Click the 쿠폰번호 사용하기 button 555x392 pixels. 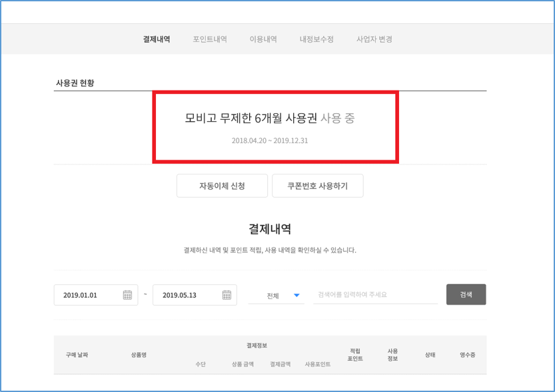pyautogui.click(x=318, y=186)
